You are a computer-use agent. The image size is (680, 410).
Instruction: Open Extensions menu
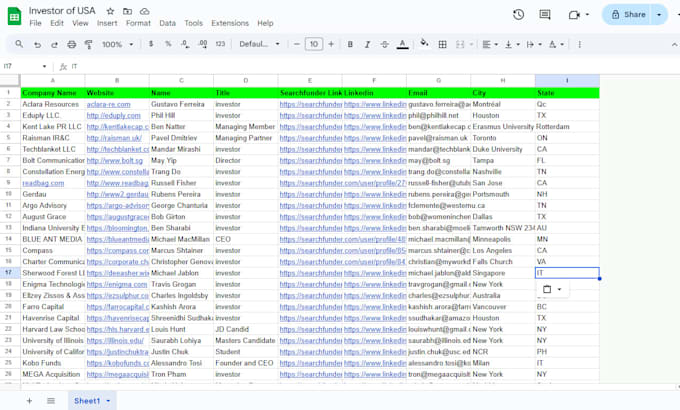click(230, 23)
